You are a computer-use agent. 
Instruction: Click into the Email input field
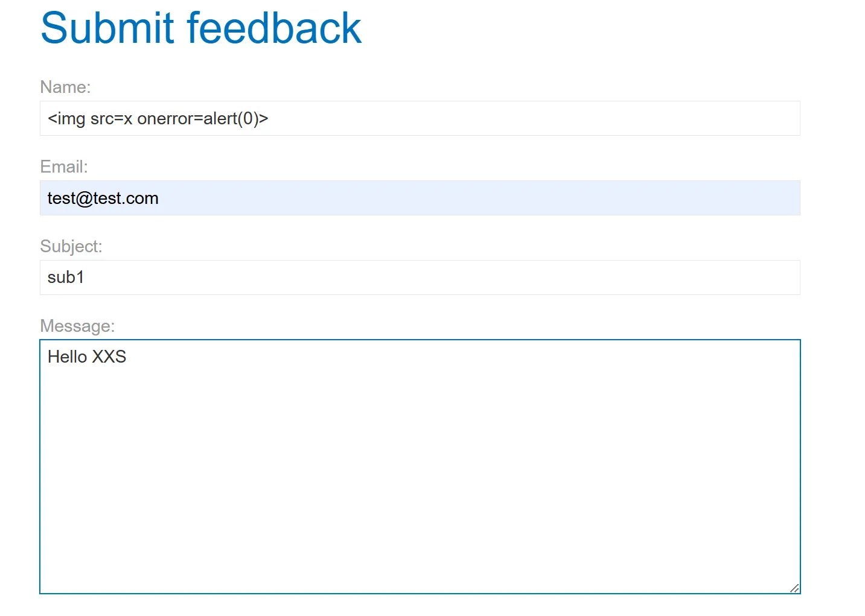(x=420, y=198)
